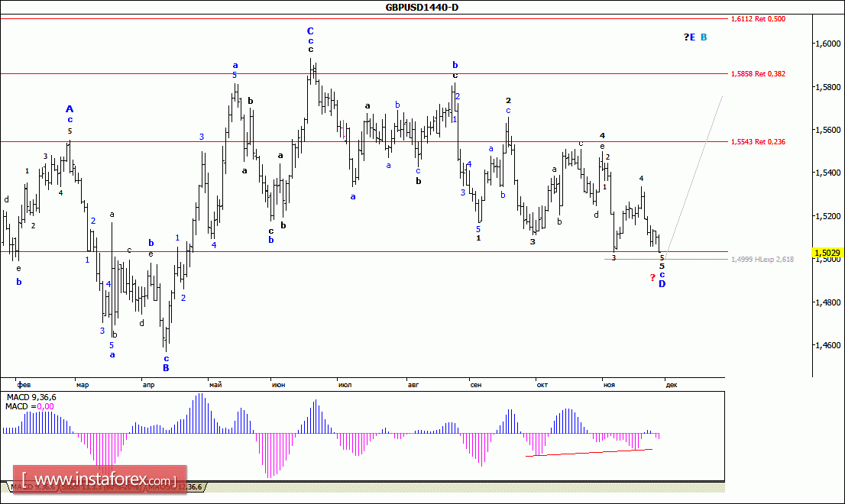
Task: Click the GBPUSD1440-D chart title
Action: point(422,8)
